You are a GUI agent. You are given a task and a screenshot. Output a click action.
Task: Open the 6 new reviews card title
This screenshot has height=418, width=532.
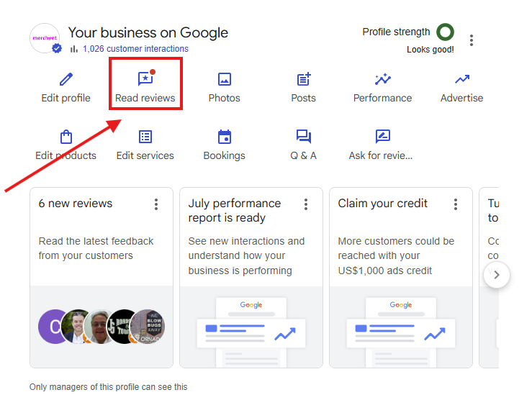(x=76, y=204)
